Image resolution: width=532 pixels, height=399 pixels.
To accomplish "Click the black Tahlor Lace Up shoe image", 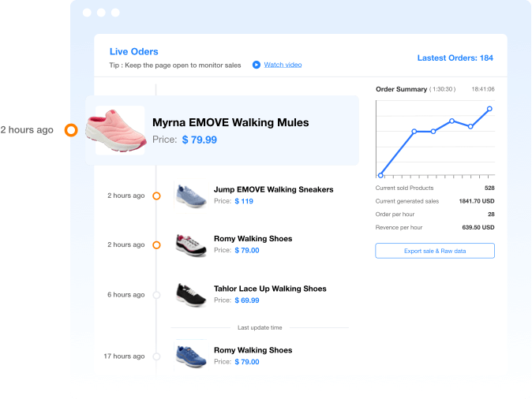I will [x=191, y=295].
